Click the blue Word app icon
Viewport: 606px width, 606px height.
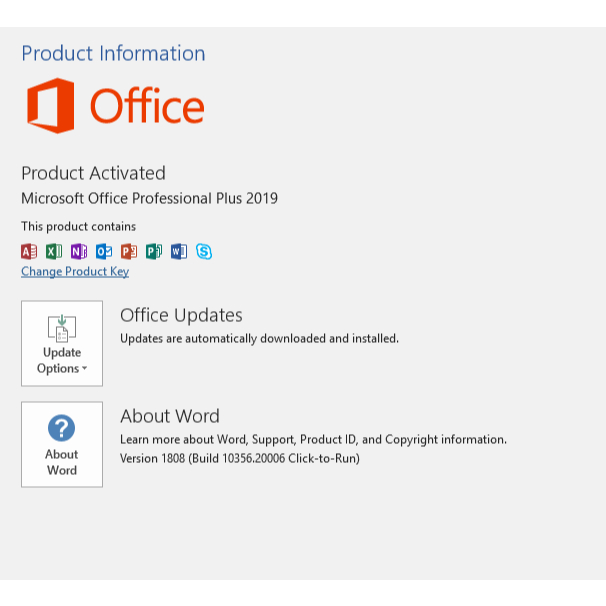tap(179, 252)
